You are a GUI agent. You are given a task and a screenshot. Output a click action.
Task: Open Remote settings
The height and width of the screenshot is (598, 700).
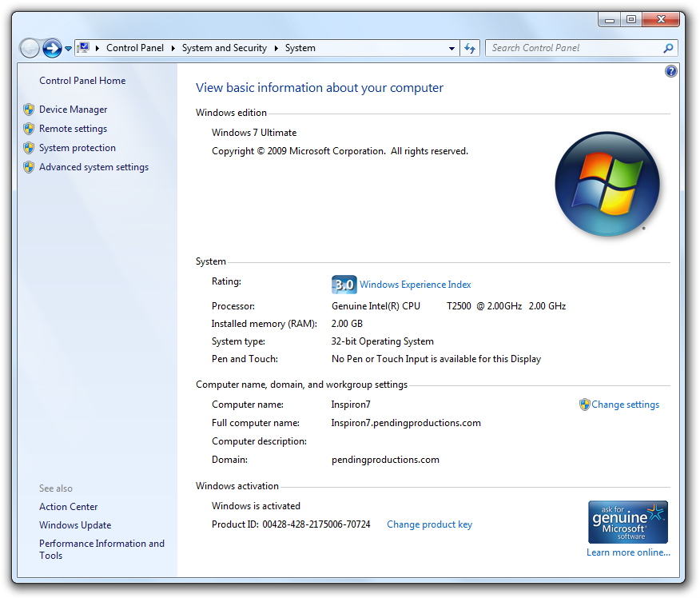pos(74,129)
